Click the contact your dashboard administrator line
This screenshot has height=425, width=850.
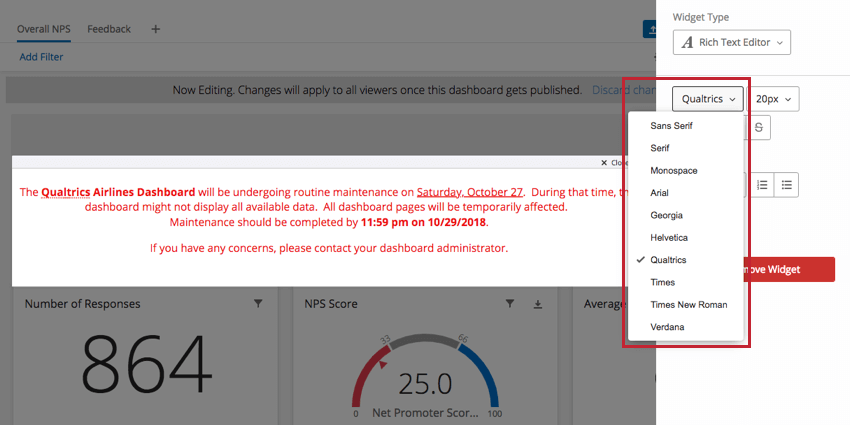click(x=329, y=249)
